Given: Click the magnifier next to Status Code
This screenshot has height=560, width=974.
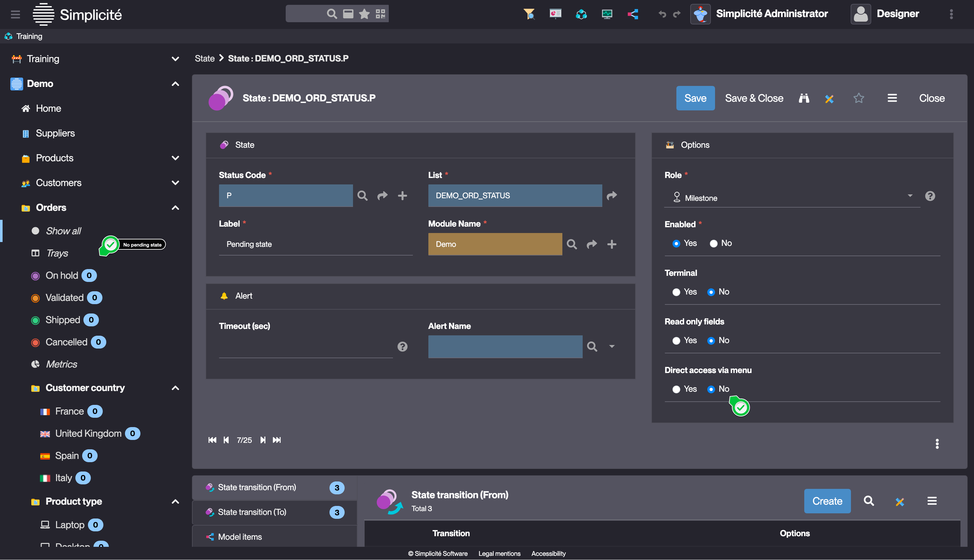Looking at the screenshot, I should point(362,196).
